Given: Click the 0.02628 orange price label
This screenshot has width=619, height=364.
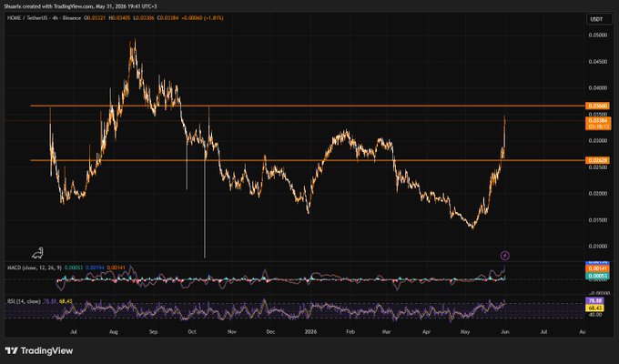Looking at the screenshot, I should [x=598, y=160].
